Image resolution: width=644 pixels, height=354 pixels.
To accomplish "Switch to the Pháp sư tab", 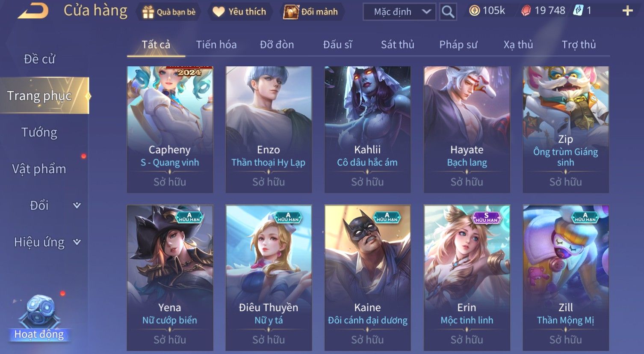I will pyautogui.click(x=458, y=45).
